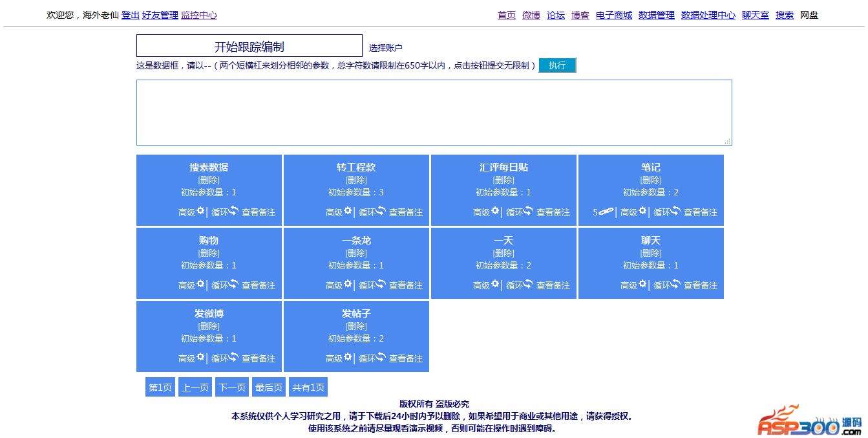Delete the 转工程款 card via [删除]

coord(356,180)
